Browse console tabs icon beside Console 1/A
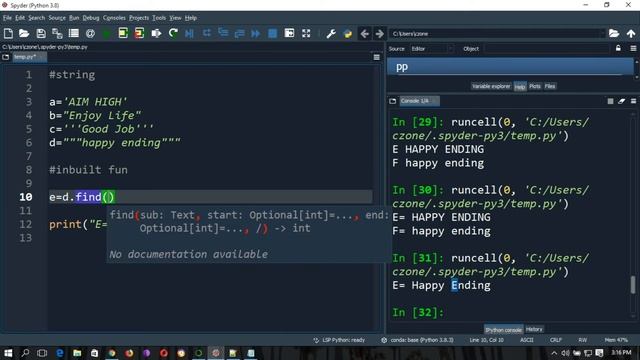This screenshot has width=640, height=360. tap(393, 101)
